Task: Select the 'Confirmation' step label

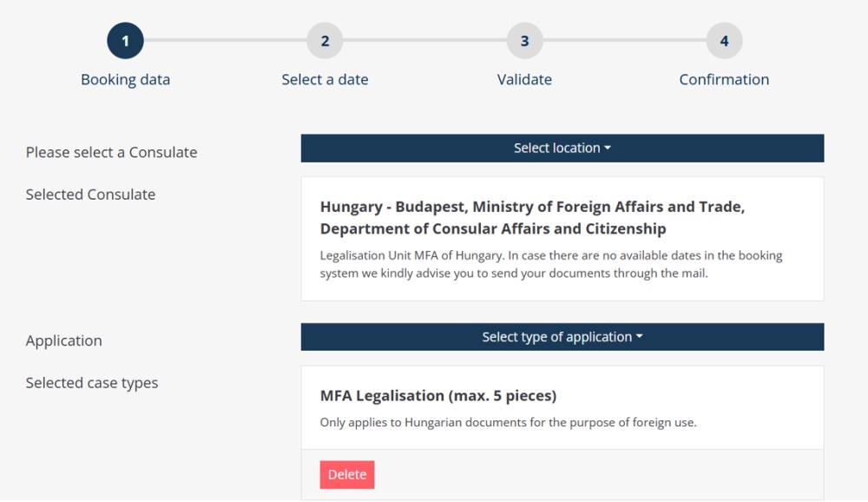Action: [x=724, y=79]
